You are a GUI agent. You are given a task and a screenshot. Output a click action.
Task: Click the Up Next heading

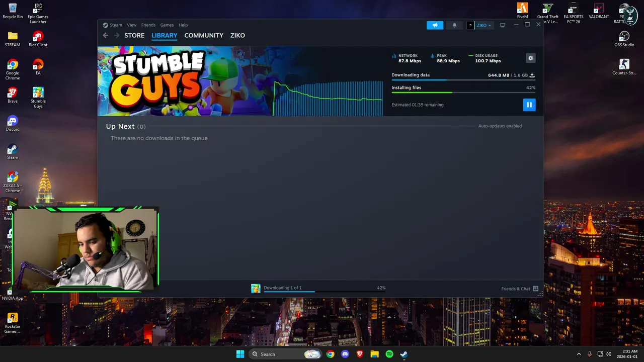(x=120, y=126)
